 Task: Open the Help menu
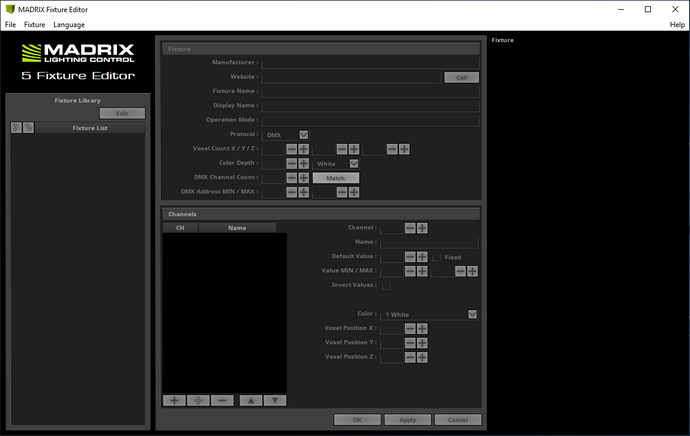coord(677,25)
